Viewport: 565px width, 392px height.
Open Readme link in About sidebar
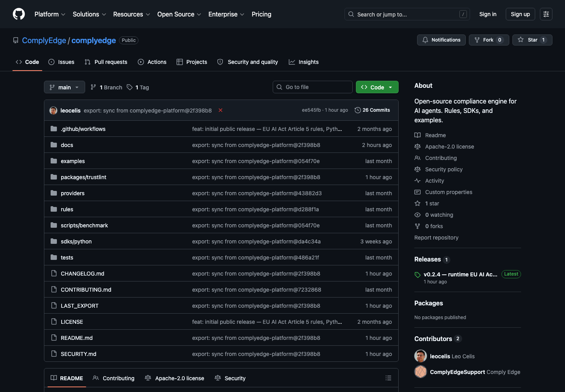click(x=430, y=135)
